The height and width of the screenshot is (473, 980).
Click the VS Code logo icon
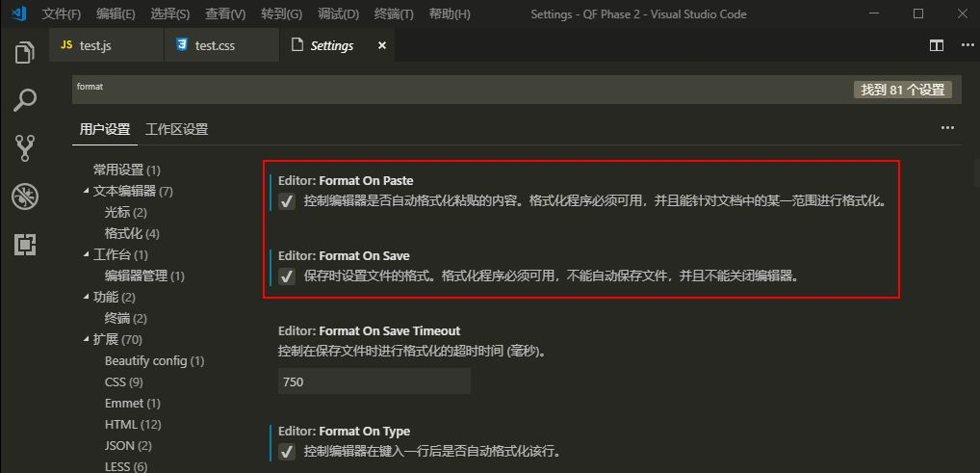(18, 13)
